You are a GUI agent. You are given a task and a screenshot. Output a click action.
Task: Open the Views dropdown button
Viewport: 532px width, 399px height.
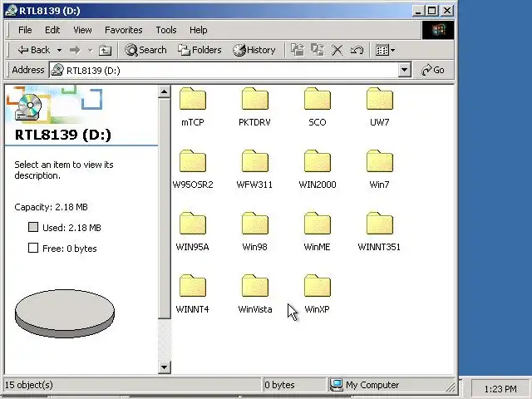[386, 50]
